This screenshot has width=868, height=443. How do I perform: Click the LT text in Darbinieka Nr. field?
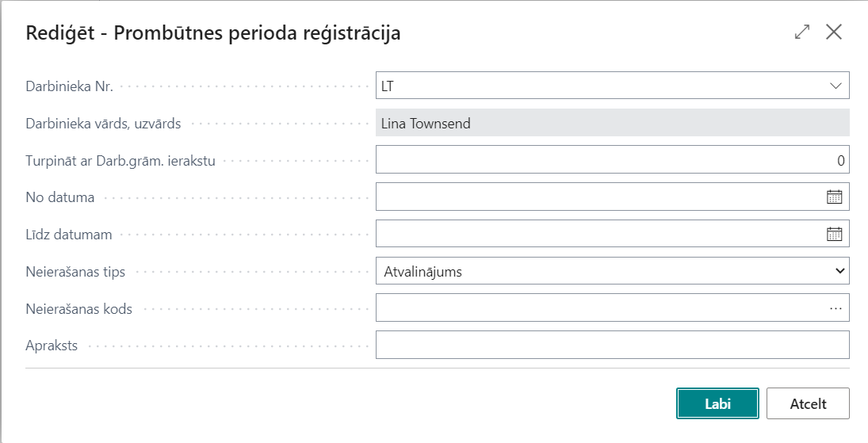pos(388,86)
